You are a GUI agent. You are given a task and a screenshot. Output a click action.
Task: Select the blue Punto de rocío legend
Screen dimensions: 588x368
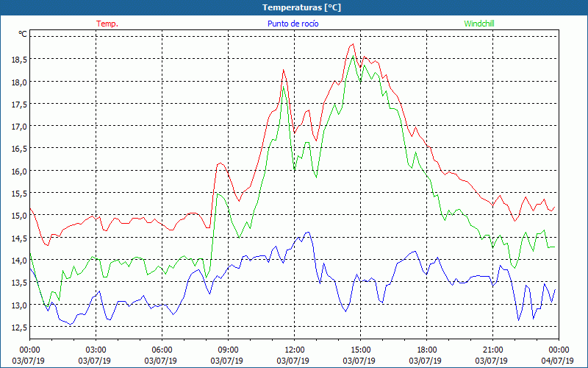click(x=293, y=24)
